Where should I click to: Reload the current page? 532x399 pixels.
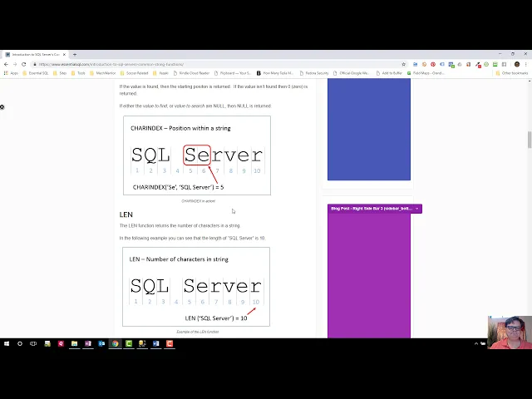coord(24,64)
